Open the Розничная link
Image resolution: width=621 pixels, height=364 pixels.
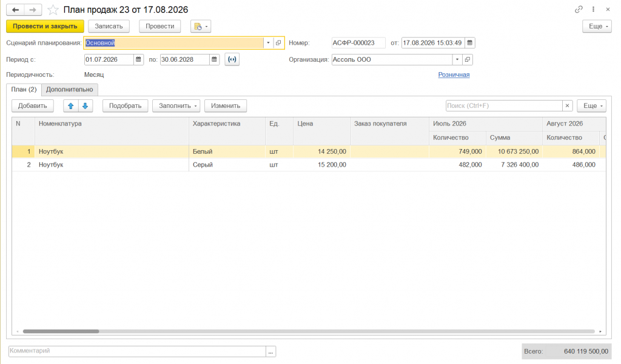coord(454,74)
